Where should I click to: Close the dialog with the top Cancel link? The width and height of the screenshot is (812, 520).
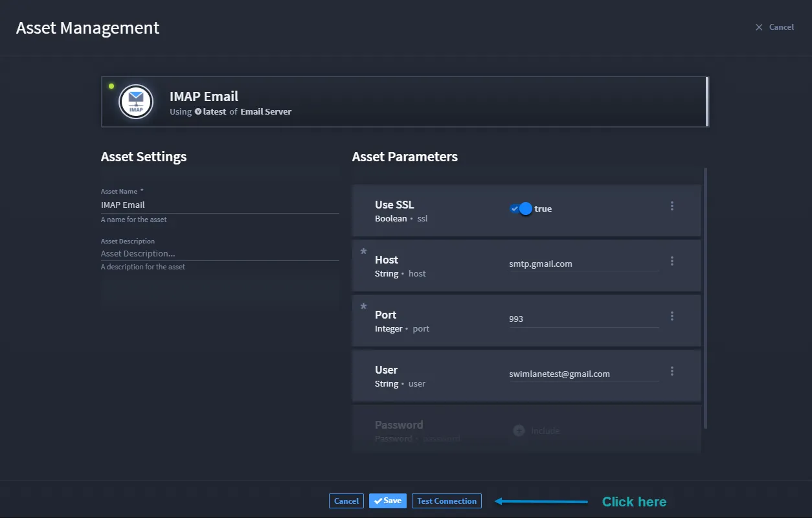pos(774,27)
